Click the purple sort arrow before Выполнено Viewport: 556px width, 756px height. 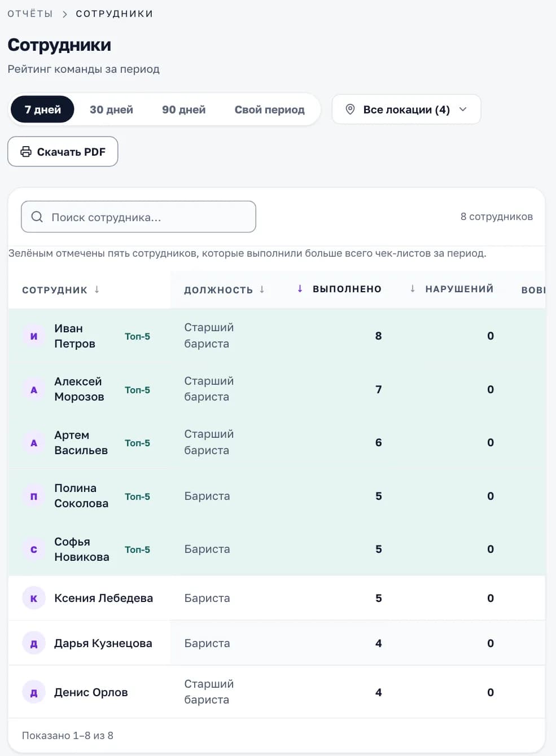300,289
